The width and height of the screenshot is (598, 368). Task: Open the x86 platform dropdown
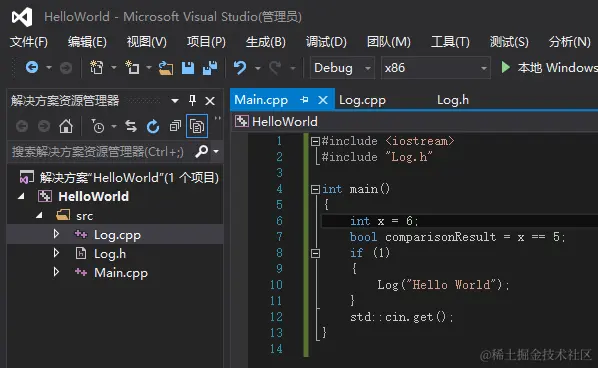436,68
